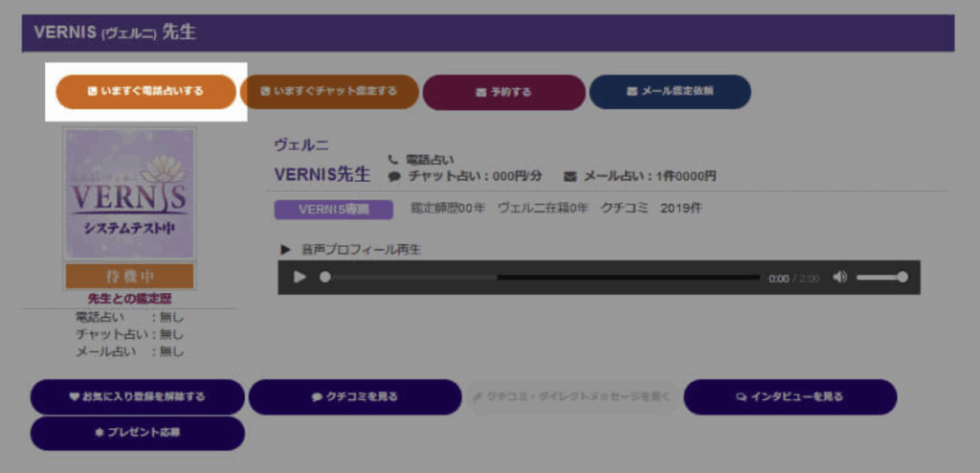Screen dimensions: 980x473
Task: Open メール鑑定依頼 mail request
Action: pyautogui.click(x=670, y=92)
